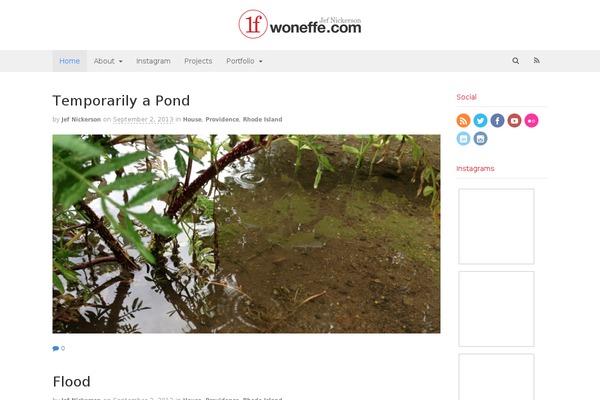Open the pink Flickr social icon
Image resolution: width=600 pixels, height=400 pixels.
pos(531,121)
